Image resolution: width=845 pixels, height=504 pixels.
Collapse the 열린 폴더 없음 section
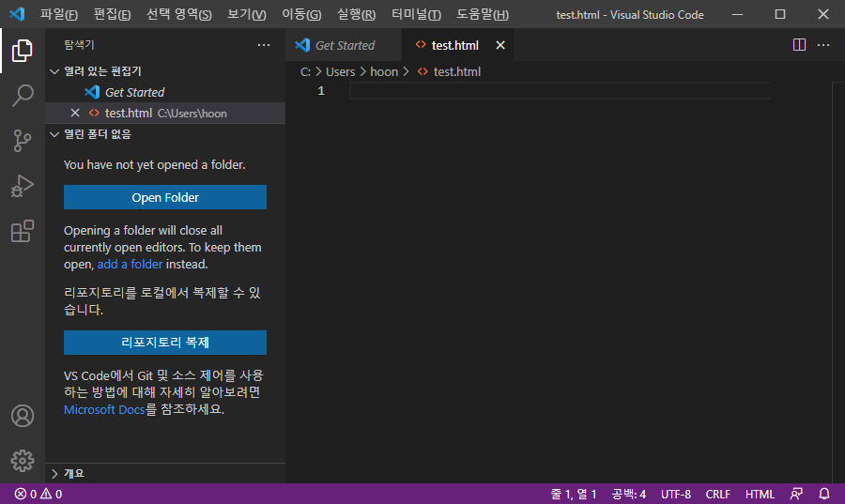(x=54, y=134)
